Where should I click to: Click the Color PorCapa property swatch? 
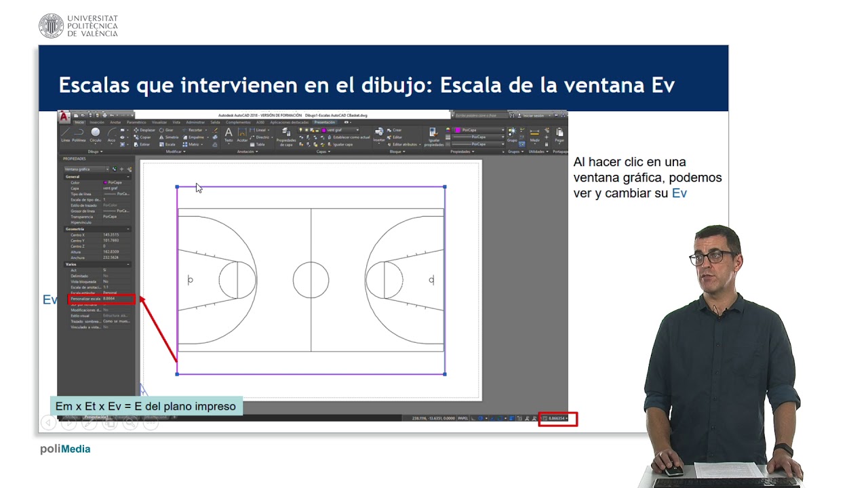coord(105,182)
